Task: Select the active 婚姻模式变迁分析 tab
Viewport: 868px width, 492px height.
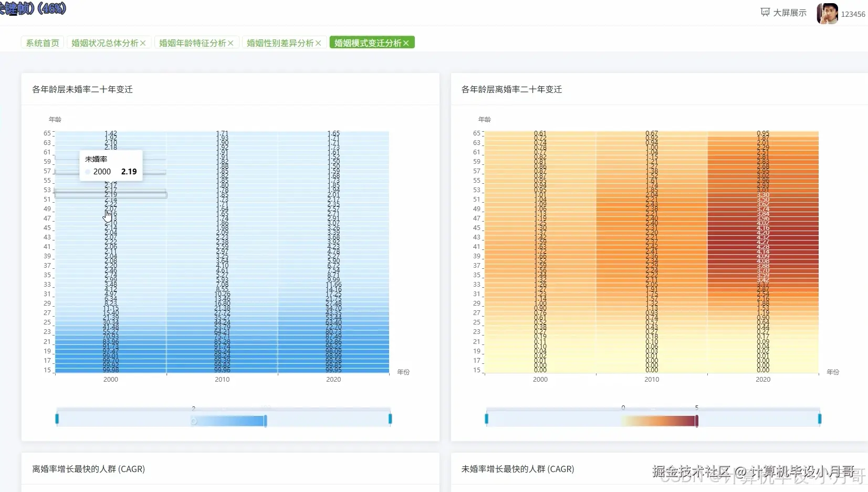Action: tap(368, 43)
